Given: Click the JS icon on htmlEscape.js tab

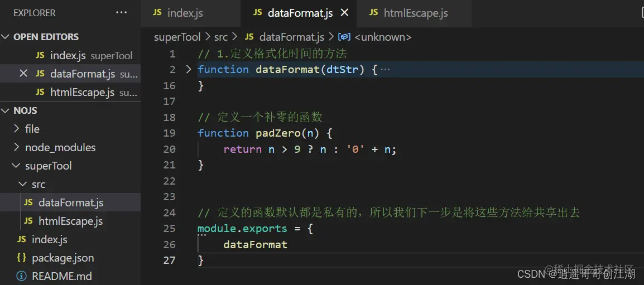Looking at the screenshot, I should (374, 13).
